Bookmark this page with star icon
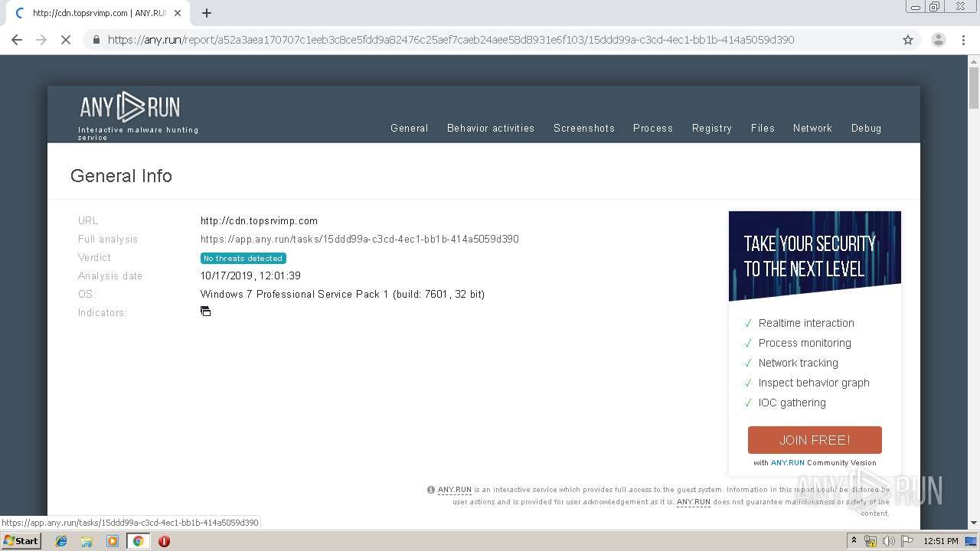The width and height of the screenshot is (980, 551). (x=908, y=40)
